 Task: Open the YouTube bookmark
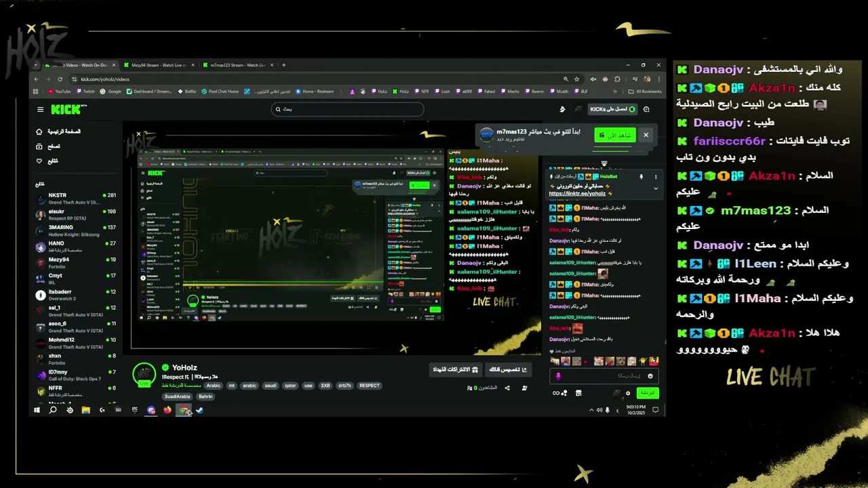click(x=59, y=91)
